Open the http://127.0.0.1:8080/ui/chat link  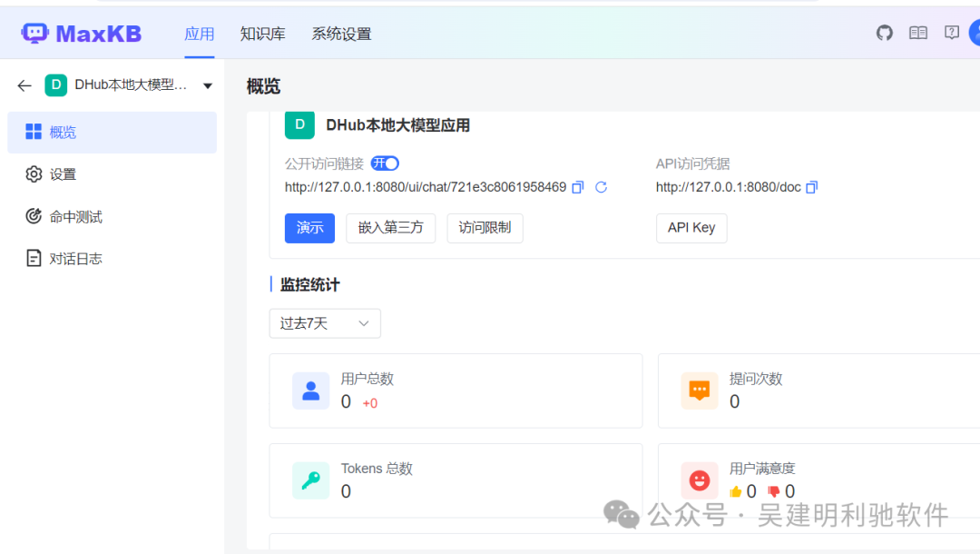coord(426,187)
